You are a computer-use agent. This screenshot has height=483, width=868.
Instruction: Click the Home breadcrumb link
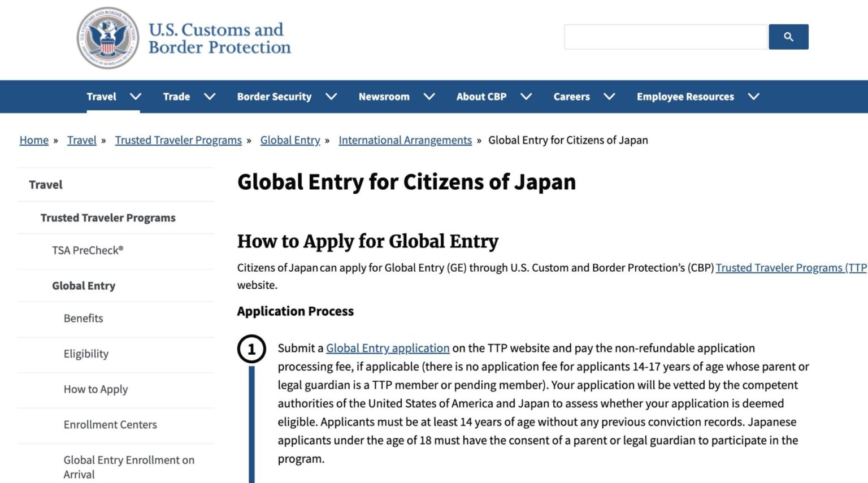coord(33,140)
